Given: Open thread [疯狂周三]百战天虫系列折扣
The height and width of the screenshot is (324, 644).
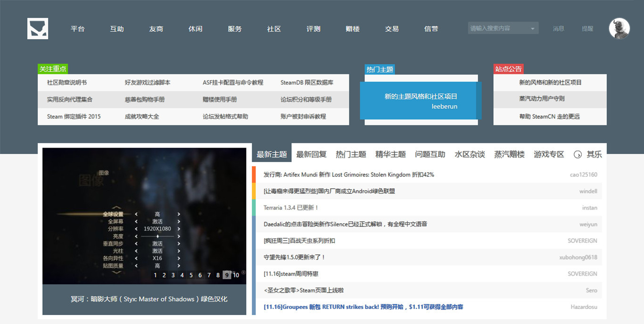Looking at the screenshot, I should click(299, 241).
